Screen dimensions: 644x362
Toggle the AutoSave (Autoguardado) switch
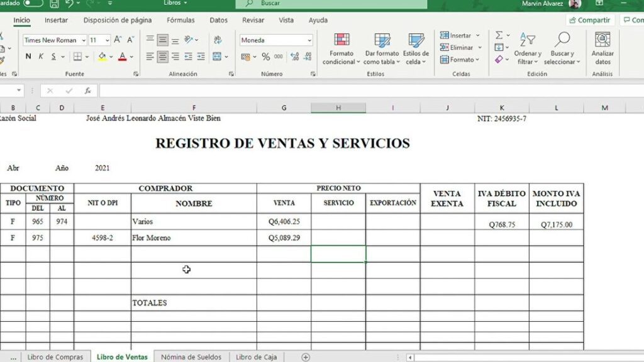tap(33, 3)
